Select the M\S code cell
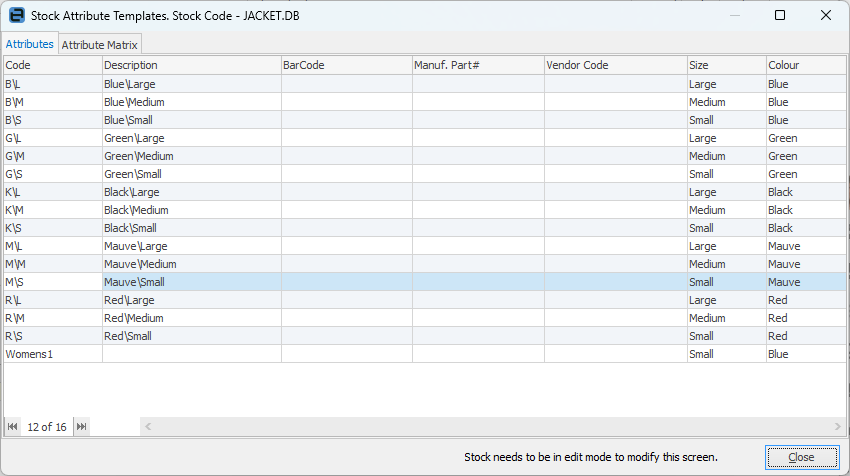This screenshot has width=850, height=476. [x=53, y=282]
